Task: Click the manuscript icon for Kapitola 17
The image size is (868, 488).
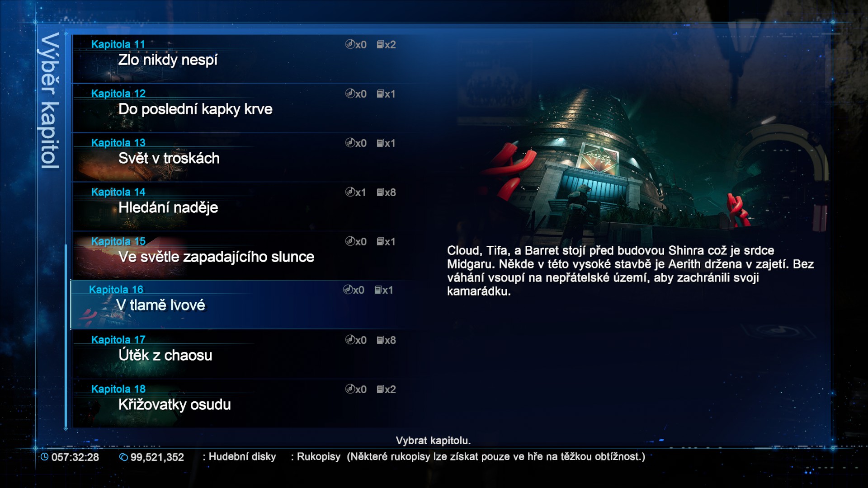Action: 380,340
